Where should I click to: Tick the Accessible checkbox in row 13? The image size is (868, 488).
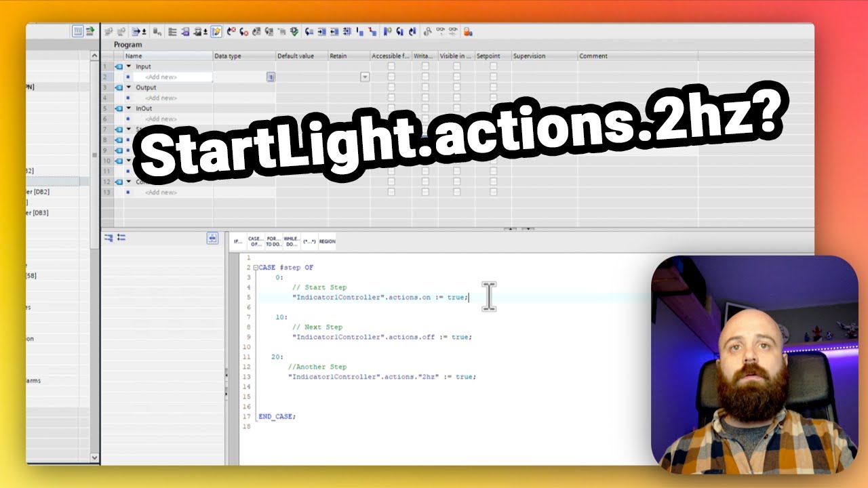click(391, 192)
